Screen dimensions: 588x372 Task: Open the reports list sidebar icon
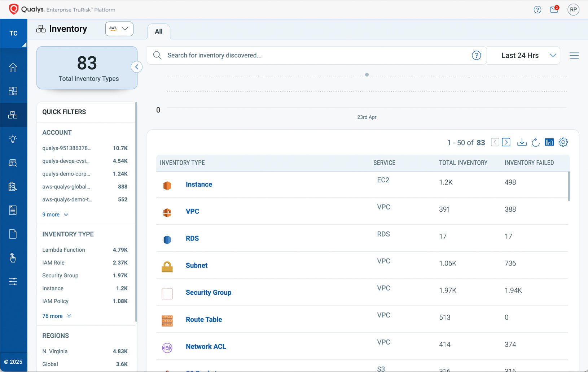coord(13,210)
